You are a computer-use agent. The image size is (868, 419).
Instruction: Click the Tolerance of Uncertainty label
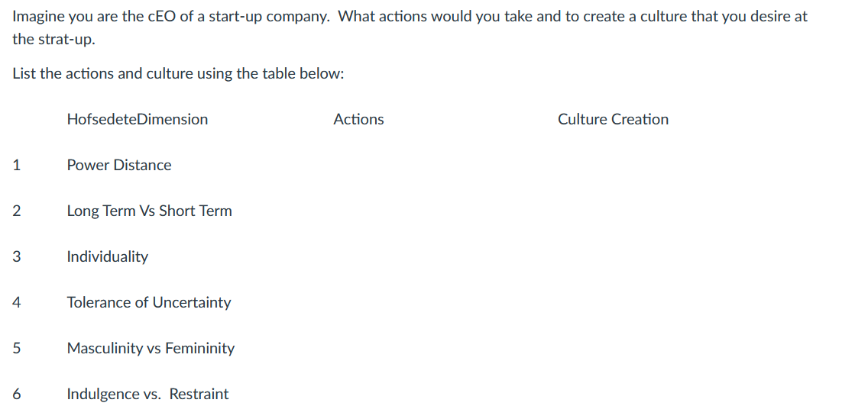[x=148, y=302]
